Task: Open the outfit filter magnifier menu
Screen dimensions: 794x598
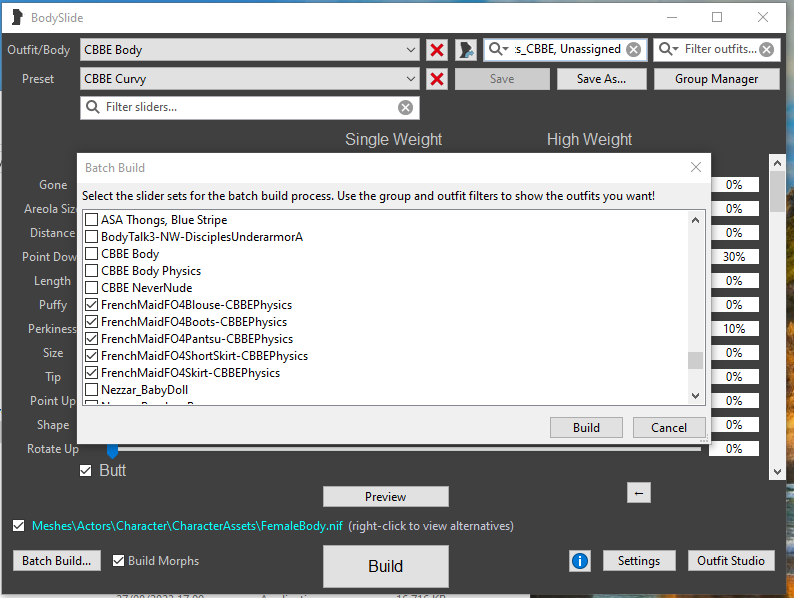Action: click(668, 49)
